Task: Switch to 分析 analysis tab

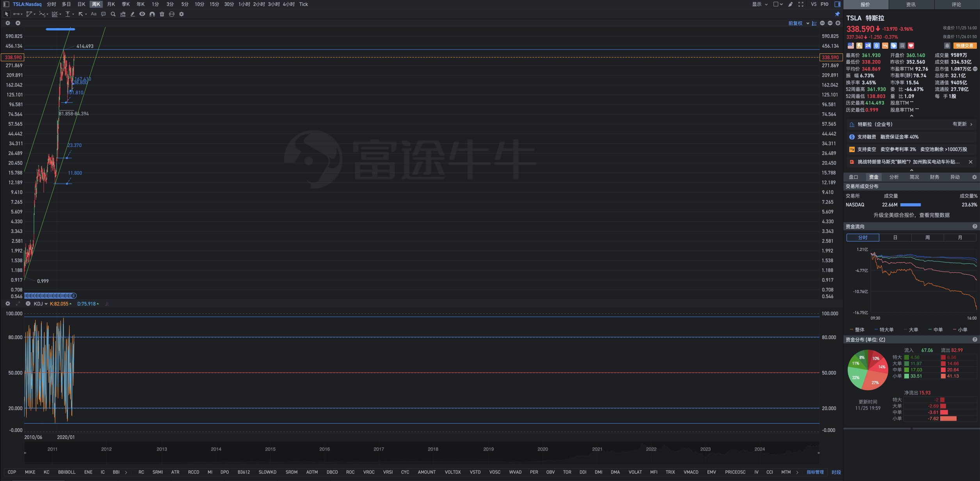Action: [x=894, y=177]
